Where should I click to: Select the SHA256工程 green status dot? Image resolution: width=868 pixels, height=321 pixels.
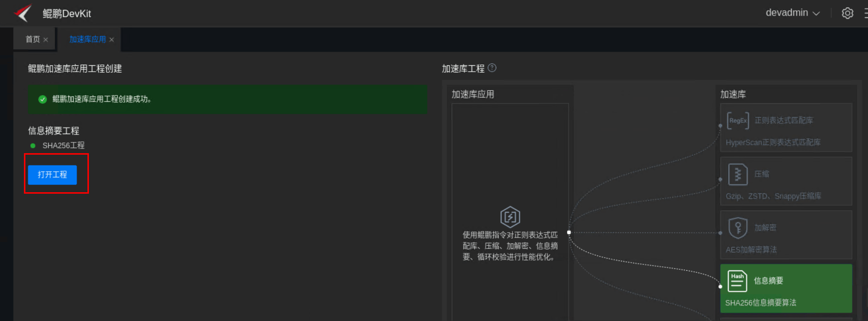click(33, 145)
